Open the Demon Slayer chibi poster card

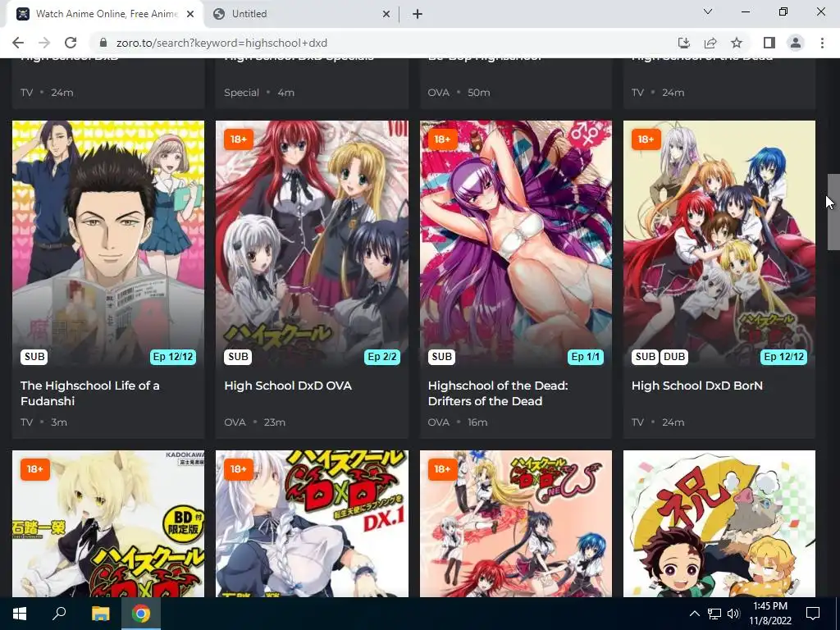coord(719,523)
